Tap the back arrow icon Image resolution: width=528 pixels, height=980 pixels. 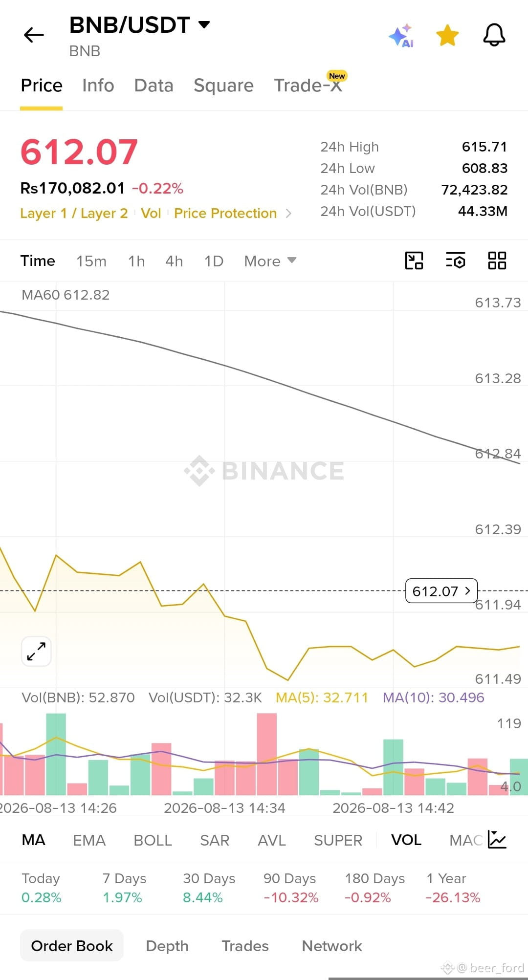pos(34,35)
